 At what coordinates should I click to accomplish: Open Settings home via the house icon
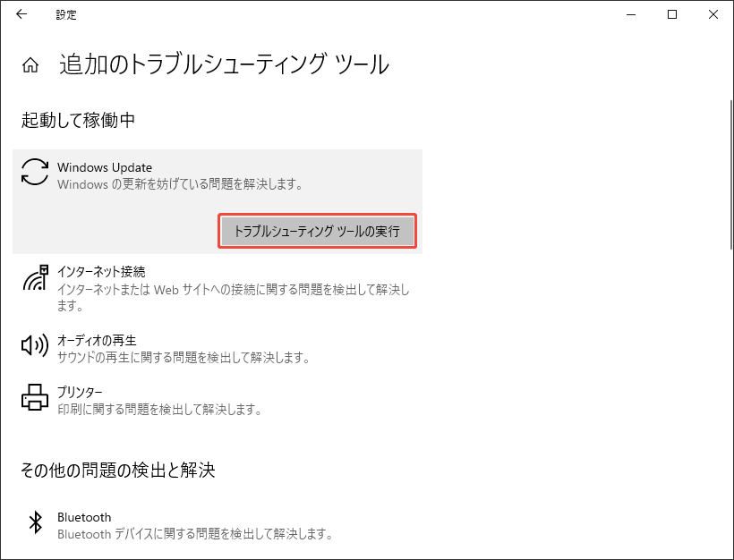tap(30, 65)
